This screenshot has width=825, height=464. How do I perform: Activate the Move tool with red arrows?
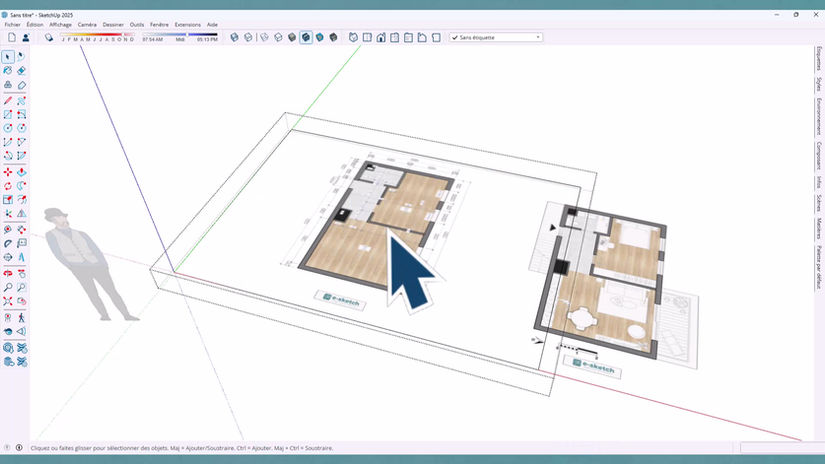coord(8,172)
